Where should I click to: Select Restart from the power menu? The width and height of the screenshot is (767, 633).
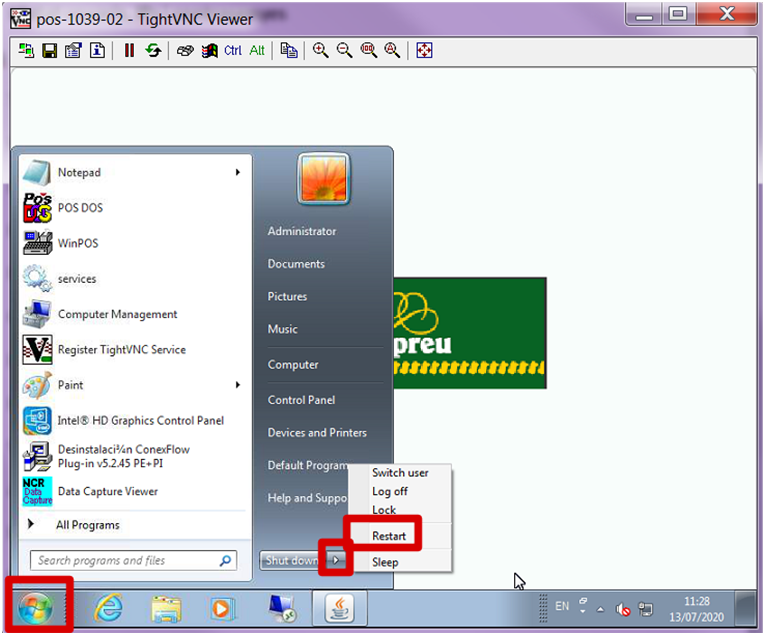click(389, 536)
